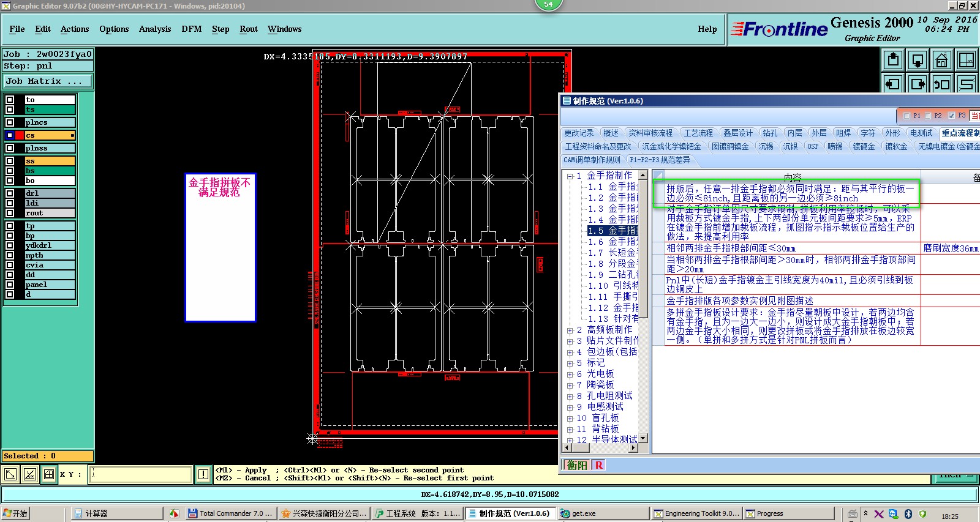This screenshot has height=522, width=980.
Task: Toggle display of the 'drl' layer
Action: pyautogui.click(x=10, y=193)
